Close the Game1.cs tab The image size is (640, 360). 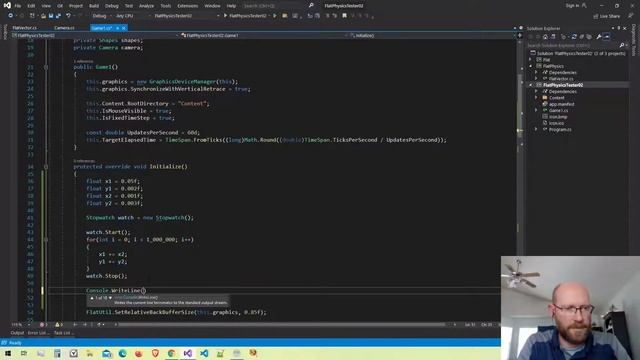pos(124,28)
